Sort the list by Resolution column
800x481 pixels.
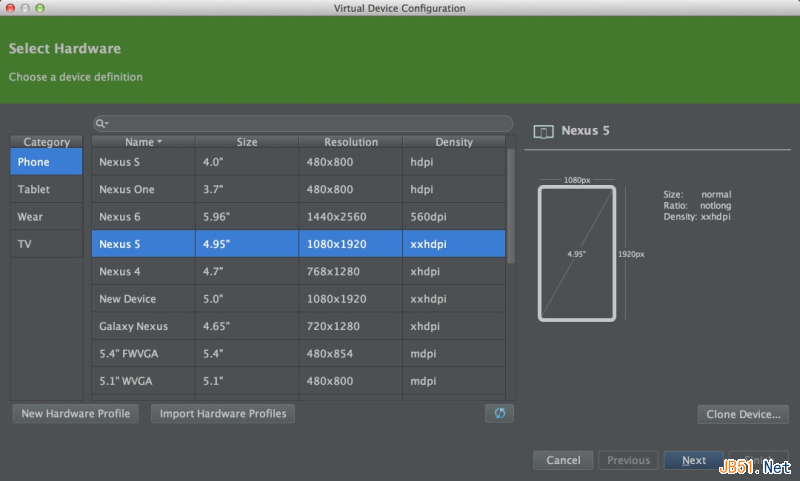(x=351, y=142)
